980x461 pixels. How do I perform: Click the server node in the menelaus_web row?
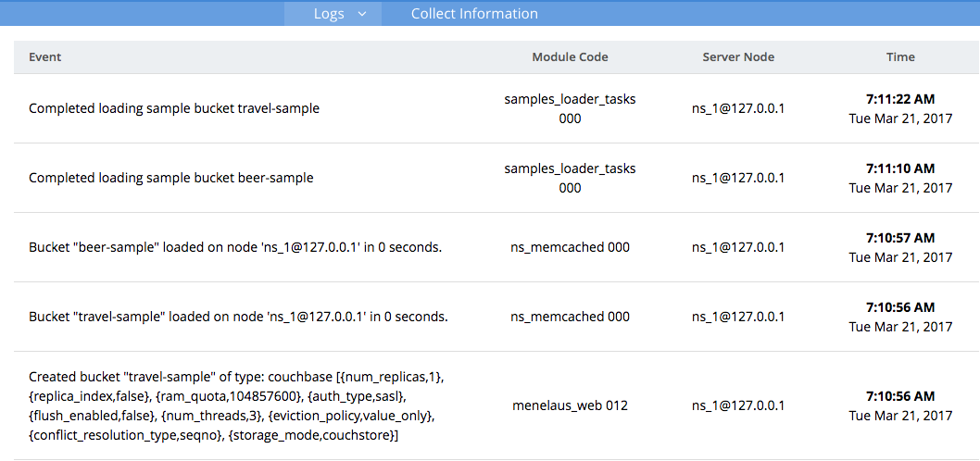coord(738,405)
